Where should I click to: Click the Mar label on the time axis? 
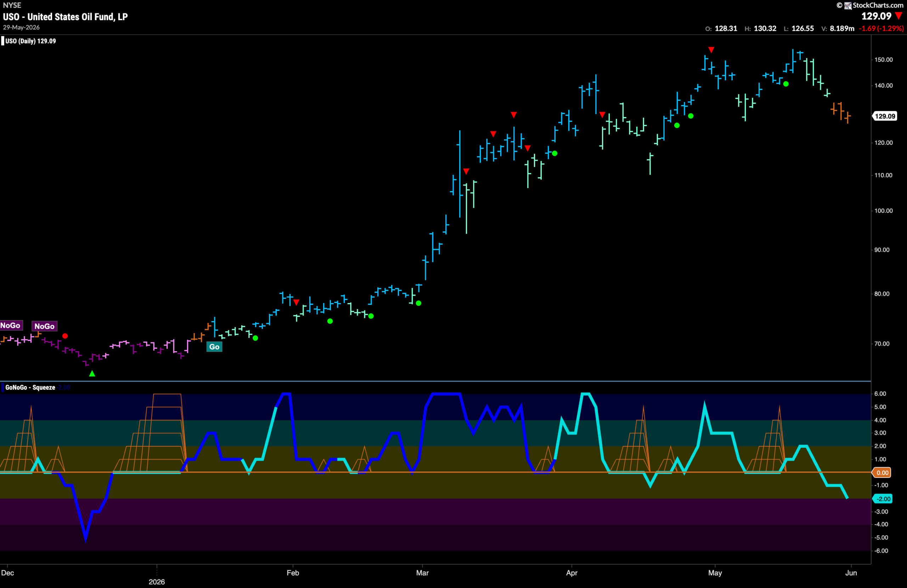[x=422, y=573]
